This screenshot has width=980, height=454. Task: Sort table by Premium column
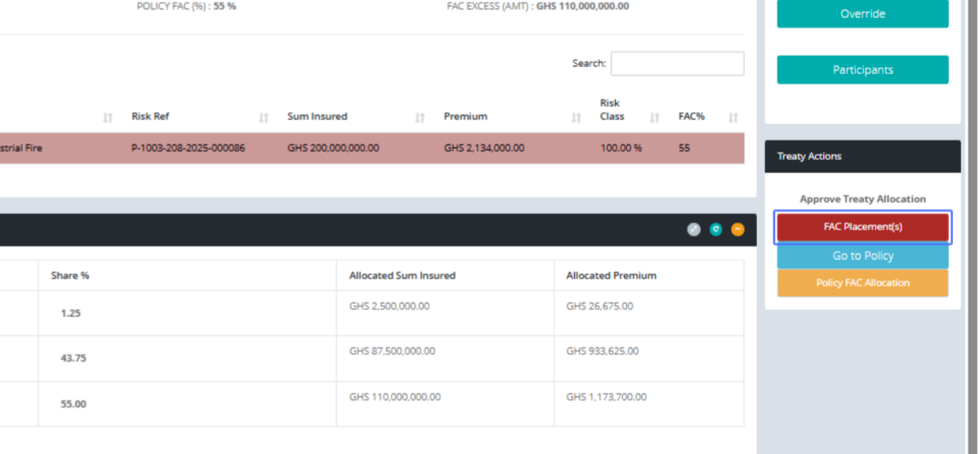tap(577, 118)
